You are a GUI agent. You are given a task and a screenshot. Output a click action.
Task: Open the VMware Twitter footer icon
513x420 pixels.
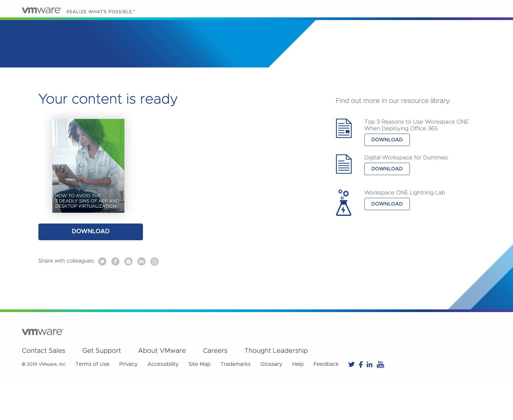351,365
